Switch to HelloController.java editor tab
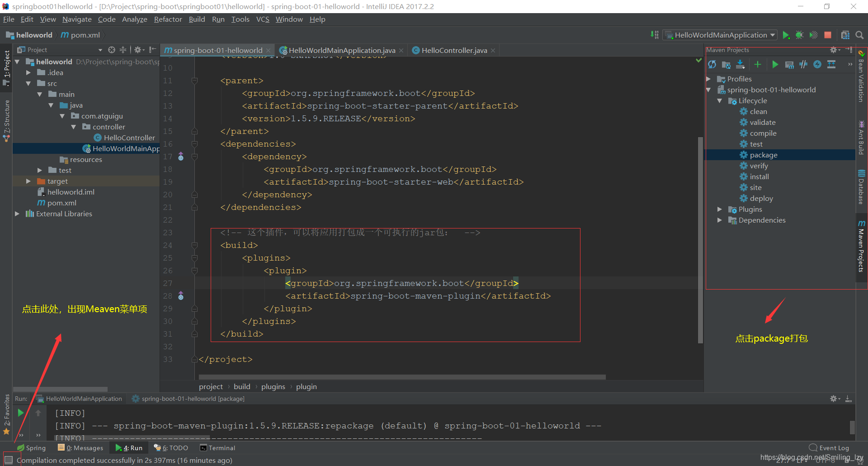This screenshot has height=466, width=868. (x=454, y=50)
